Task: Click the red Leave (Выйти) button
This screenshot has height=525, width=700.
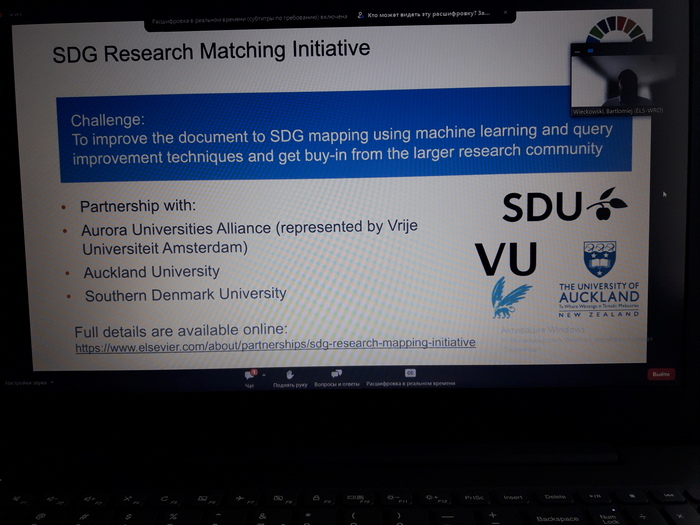Action: pos(661,374)
